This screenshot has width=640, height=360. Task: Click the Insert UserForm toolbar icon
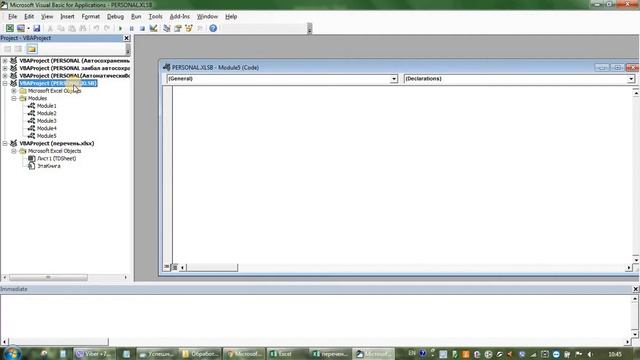click(x=20, y=28)
